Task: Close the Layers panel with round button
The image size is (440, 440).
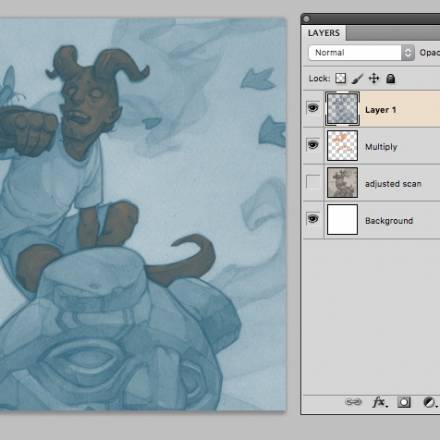Action: click(307, 19)
